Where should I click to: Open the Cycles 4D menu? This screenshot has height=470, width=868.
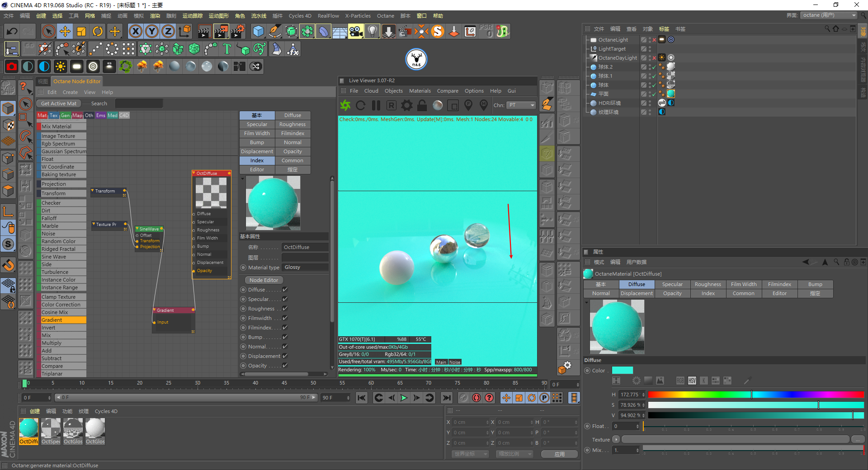(x=300, y=16)
